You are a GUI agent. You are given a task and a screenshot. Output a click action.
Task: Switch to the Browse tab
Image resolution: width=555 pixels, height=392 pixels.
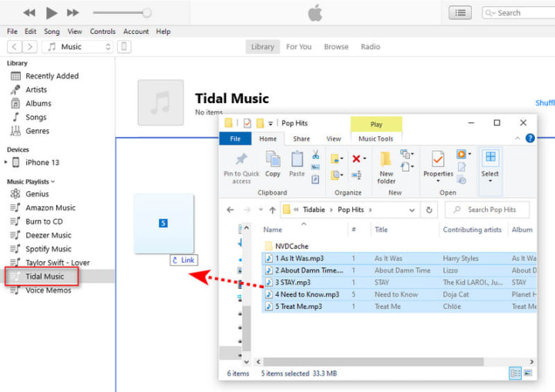[x=336, y=47]
